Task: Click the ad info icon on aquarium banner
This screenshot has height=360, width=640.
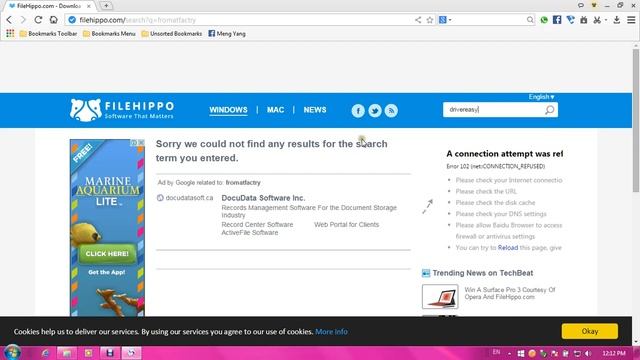Action: point(133,142)
